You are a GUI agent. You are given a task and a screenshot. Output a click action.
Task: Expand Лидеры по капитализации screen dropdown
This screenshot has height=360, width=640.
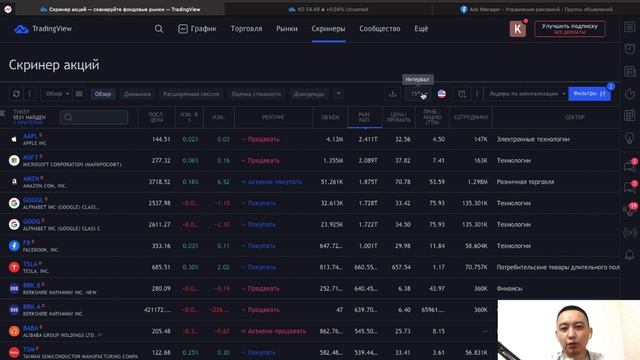[x=527, y=94]
